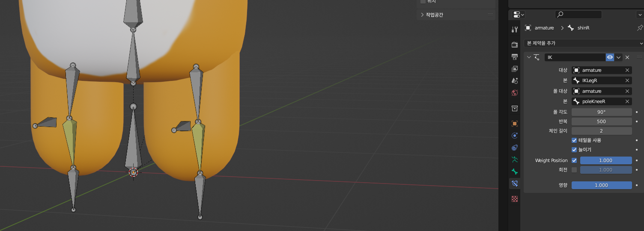The image size is (644, 231).
Task: Collapse the IK constraint panel
Action: (528, 57)
